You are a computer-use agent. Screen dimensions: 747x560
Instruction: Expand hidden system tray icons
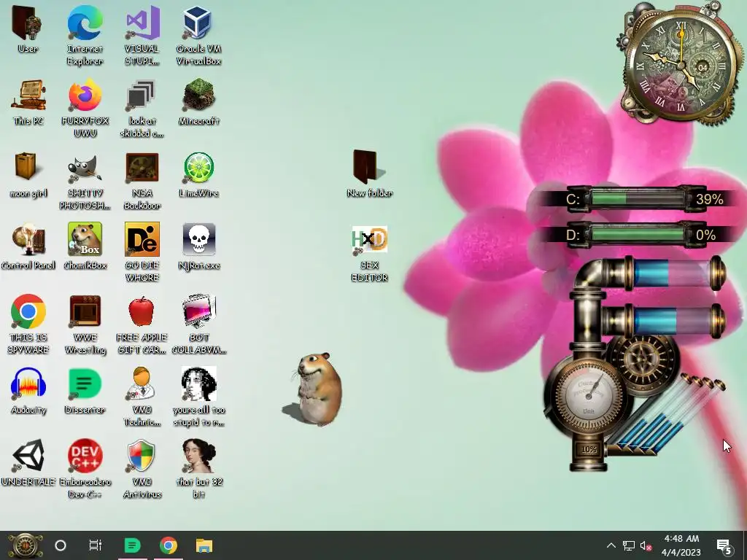pyautogui.click(x=611, y=545)
